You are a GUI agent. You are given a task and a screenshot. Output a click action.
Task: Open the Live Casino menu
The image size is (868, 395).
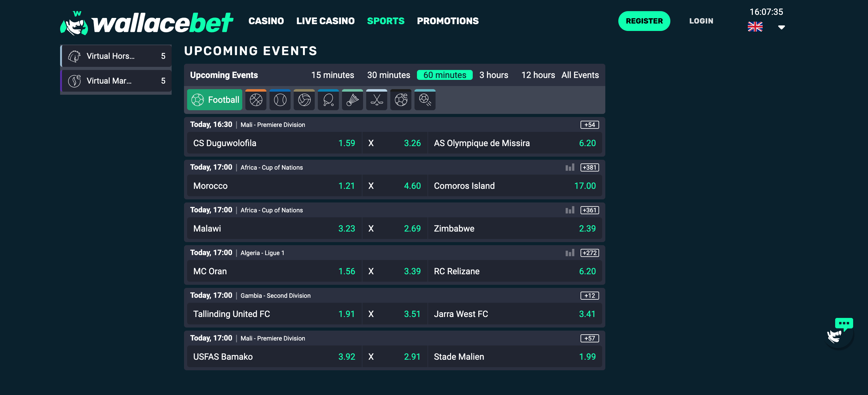coord(326,21)
